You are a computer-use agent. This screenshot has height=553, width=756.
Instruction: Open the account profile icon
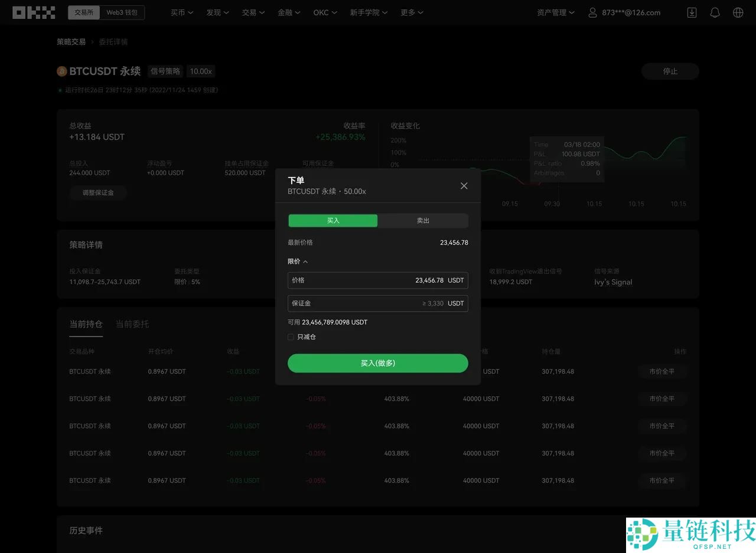592,12
